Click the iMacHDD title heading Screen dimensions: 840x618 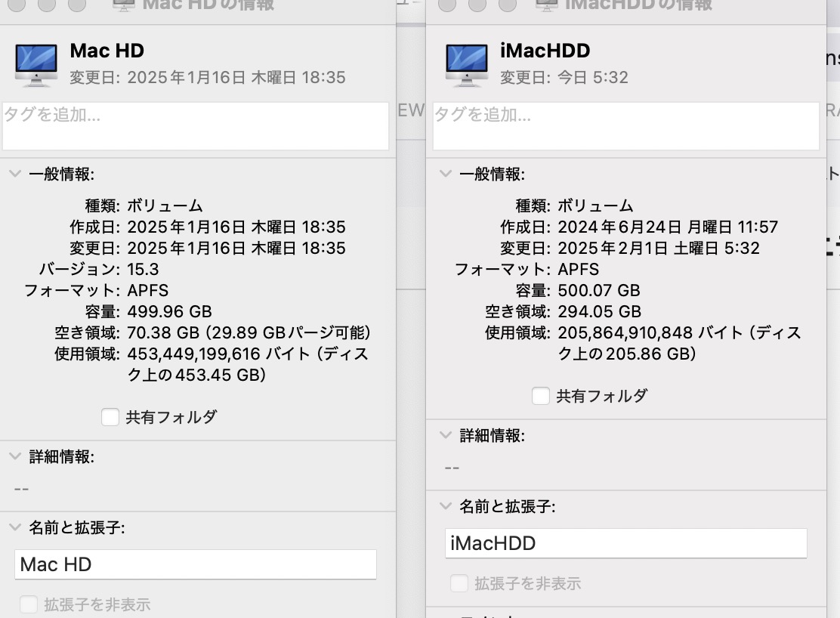click(545, 51)
